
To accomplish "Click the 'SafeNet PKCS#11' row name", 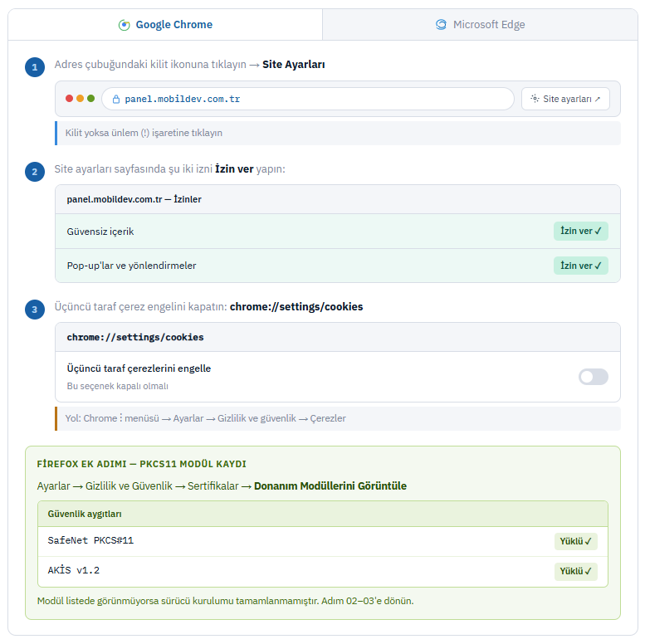I will pyautogui.click(x=90, y=540).
